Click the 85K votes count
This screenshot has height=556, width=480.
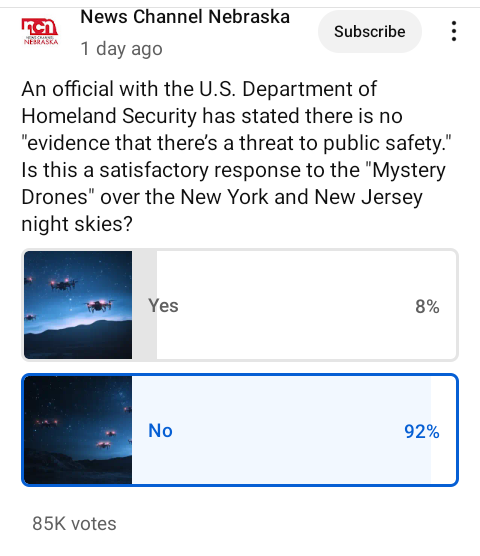click(74, 523)
